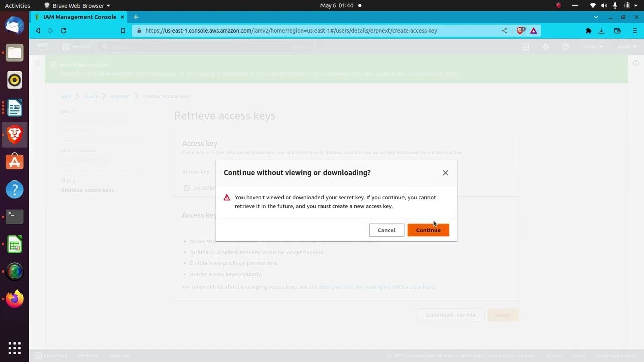Open the AWS Services menu
Viewport: 644px width, 362px height.
point(76,47)
